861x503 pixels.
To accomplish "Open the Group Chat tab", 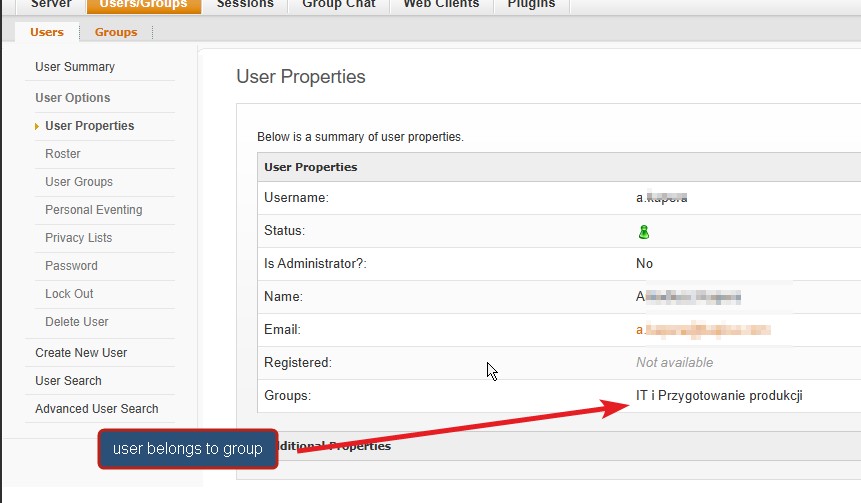I will coord(339,4).
